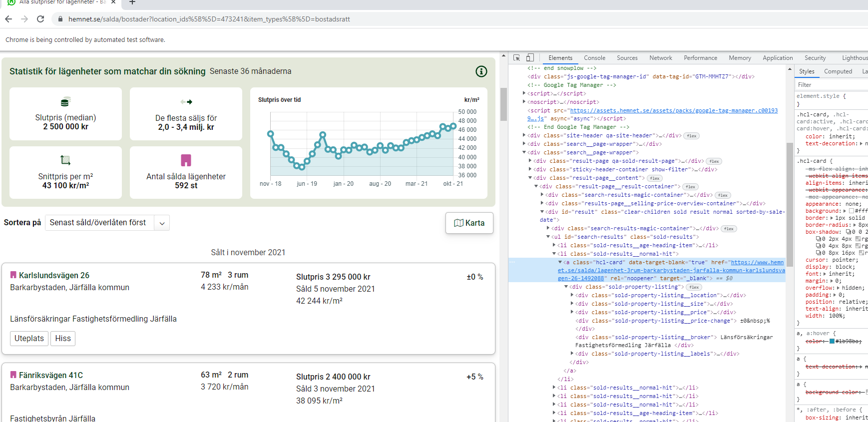Expand sold-property-listing__price div
Image resolution: width=868 pixels, height=422 pixels.
coord(572,312)
